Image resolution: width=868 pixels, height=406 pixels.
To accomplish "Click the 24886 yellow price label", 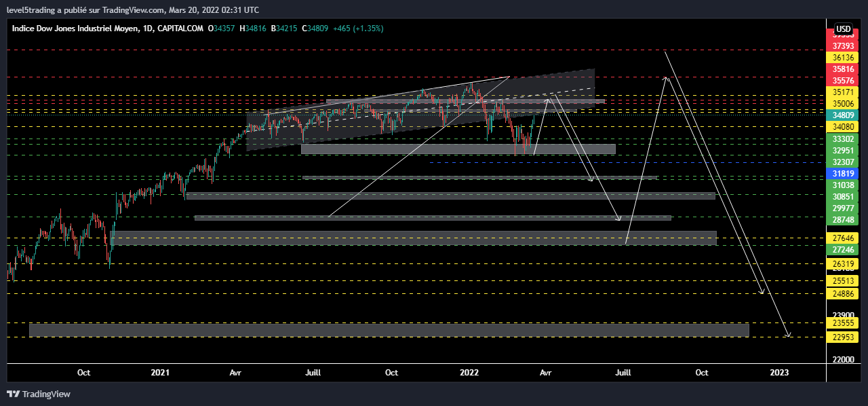I will [844, 293].
